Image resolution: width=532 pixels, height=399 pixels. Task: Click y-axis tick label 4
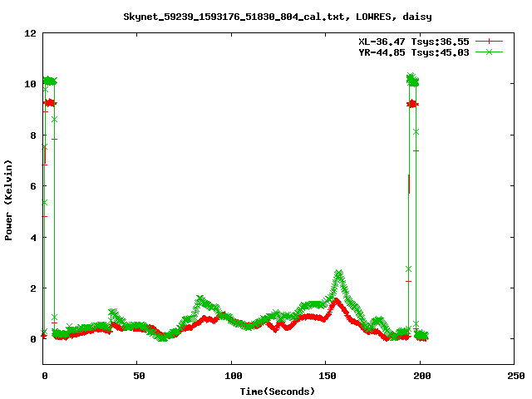click(x=33, y=238)
